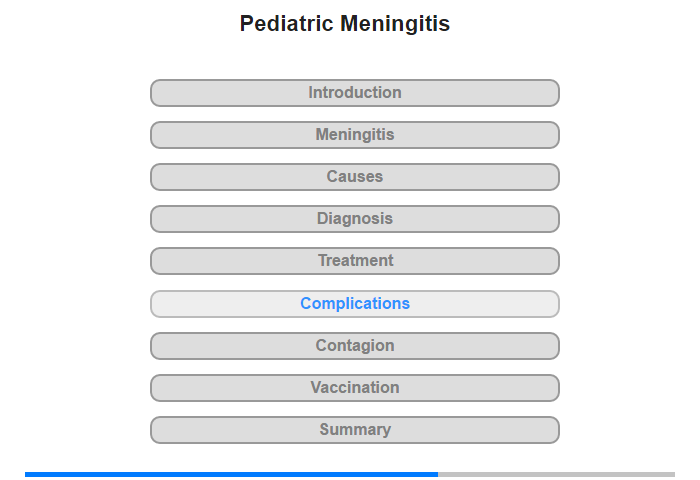Open the Introduction section
This screenshot has width=700, height=480.
point(355,93)
